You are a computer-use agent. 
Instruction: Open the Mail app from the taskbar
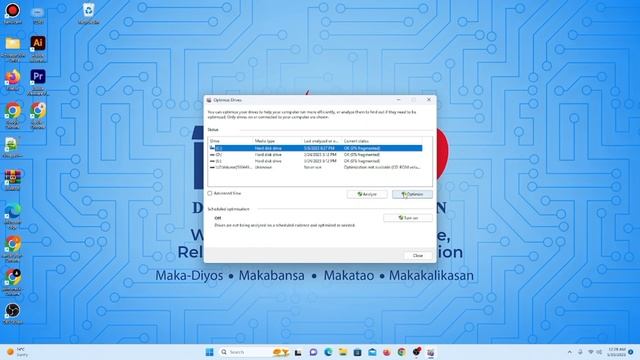click(372, 352)
